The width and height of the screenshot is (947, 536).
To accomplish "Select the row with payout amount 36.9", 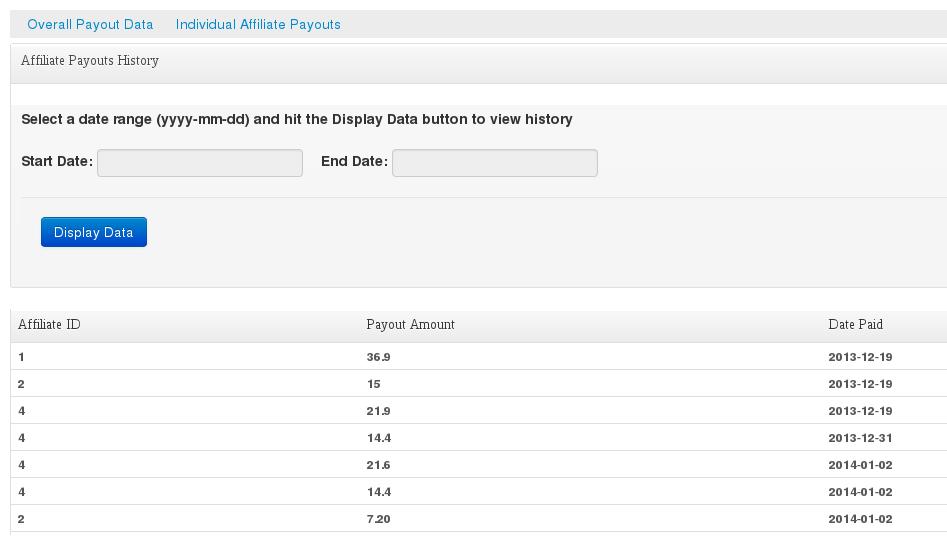I will (479, 357).
